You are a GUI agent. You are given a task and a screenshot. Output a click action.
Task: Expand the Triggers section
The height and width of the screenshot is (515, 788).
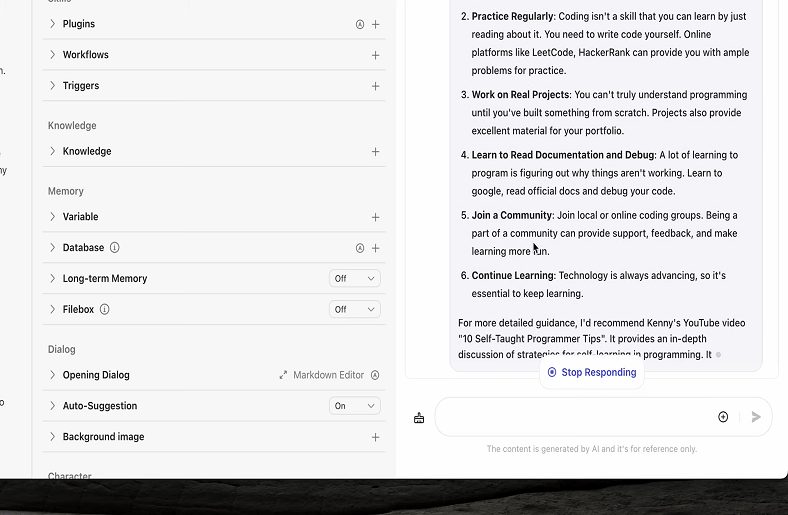pos(52,85)
